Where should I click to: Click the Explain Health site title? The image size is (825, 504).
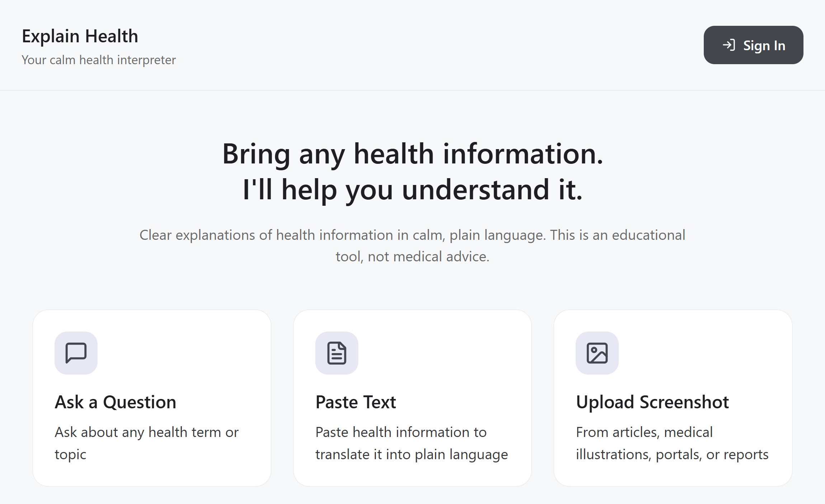[x=80, y=36]
